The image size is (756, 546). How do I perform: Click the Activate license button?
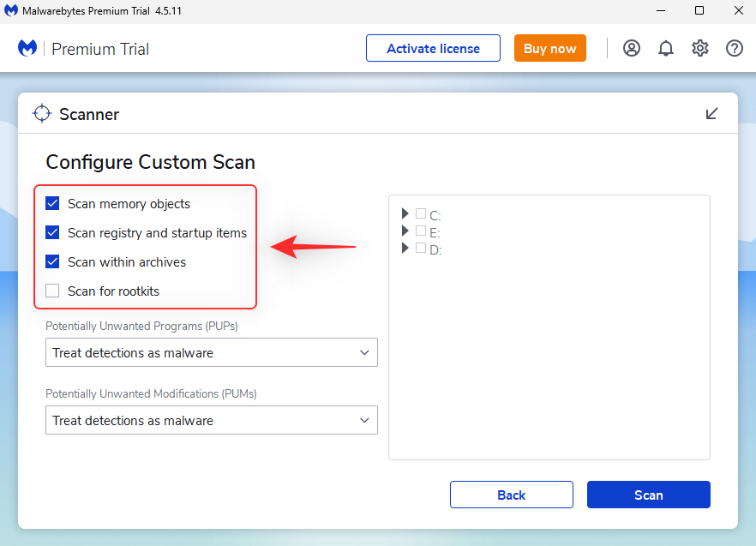434,48
